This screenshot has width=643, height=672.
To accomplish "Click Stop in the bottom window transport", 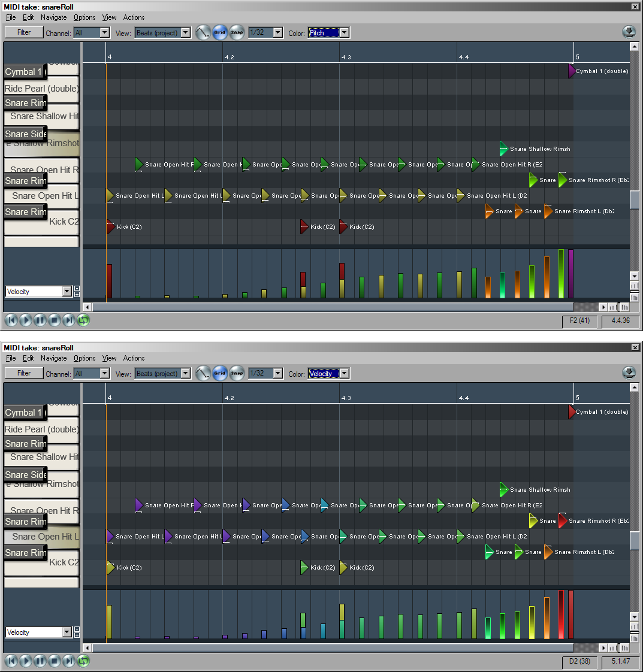I will [55, 661].
